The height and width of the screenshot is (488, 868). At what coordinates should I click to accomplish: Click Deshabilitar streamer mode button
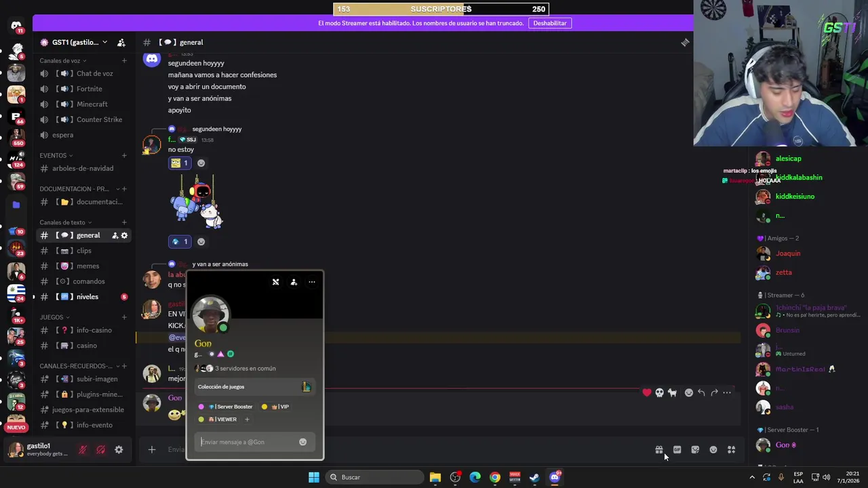550,23
